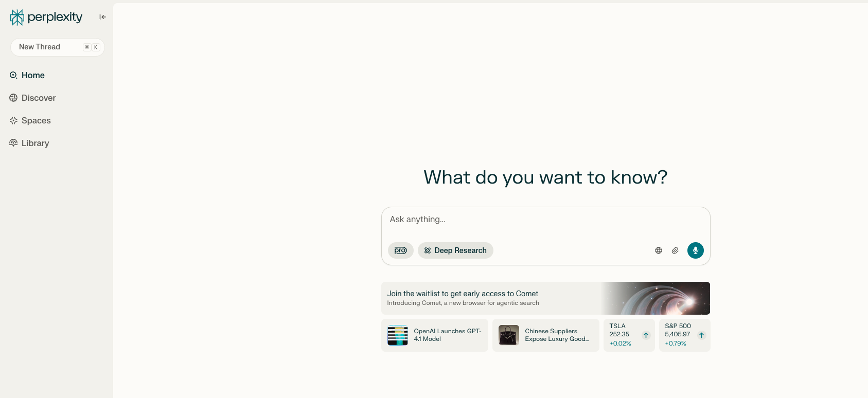
Task: Click the S&P 500 up-arrow icon
Action: coord(702,335)
